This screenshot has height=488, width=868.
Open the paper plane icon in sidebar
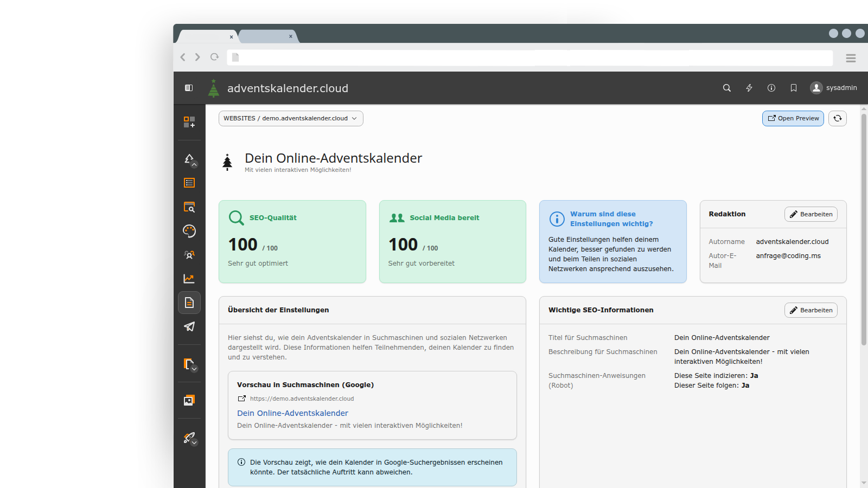[x=189, y=326]
